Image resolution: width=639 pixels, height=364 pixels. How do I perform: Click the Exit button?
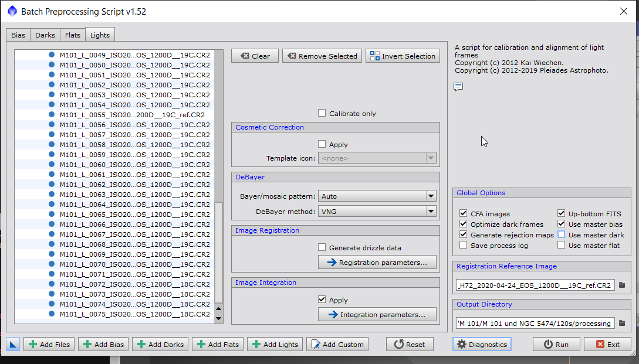607,345
